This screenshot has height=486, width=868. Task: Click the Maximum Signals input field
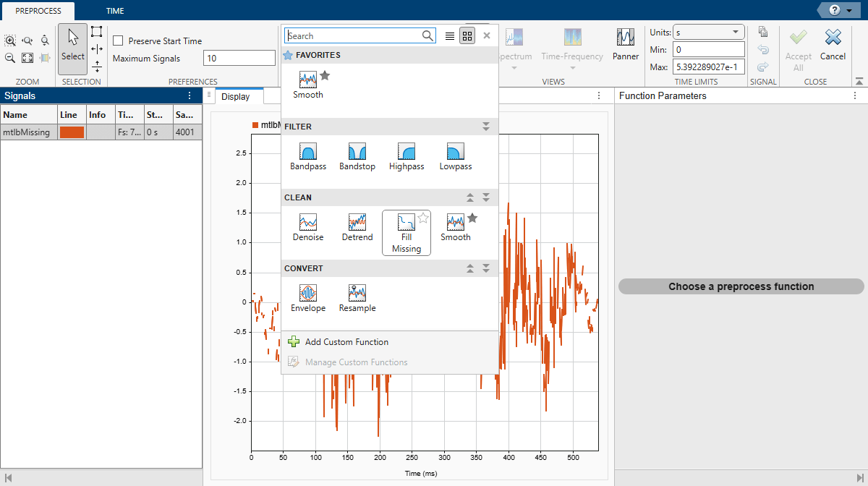click(x=239, y=59)
